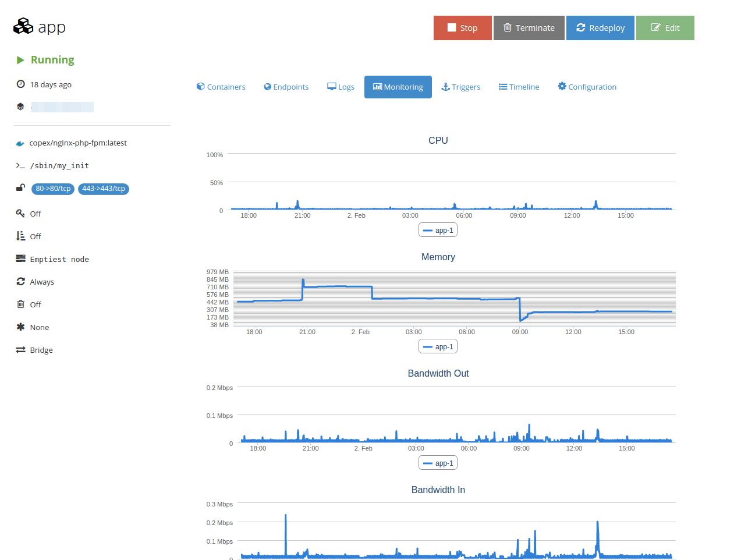Click the 80->80/tcp port badge
741x560 pixels.
(x=53, y=189)
